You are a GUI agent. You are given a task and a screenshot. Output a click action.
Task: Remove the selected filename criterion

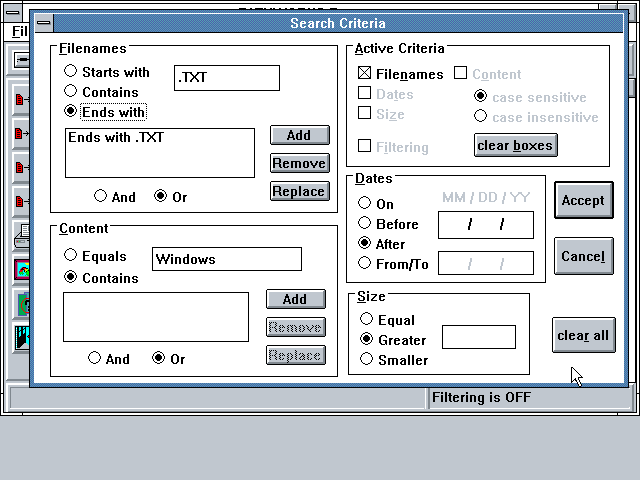(x=300, y=163)
